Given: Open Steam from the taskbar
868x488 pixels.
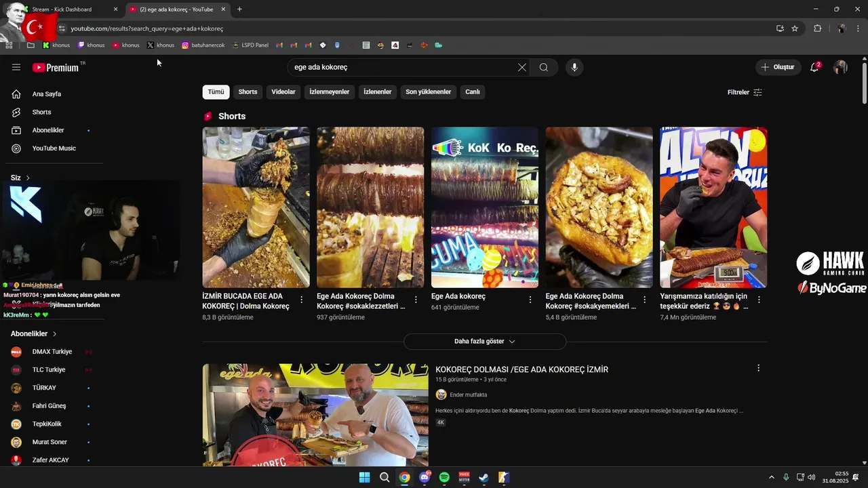Looking at the screenshot, I should click(x=484, y=477).
